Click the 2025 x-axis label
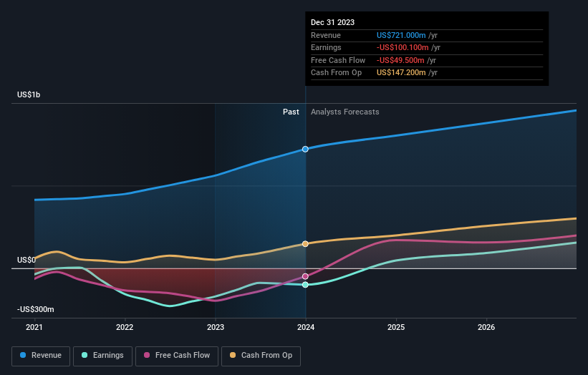This screenshot has height=375, width=588. click(396, 328)
